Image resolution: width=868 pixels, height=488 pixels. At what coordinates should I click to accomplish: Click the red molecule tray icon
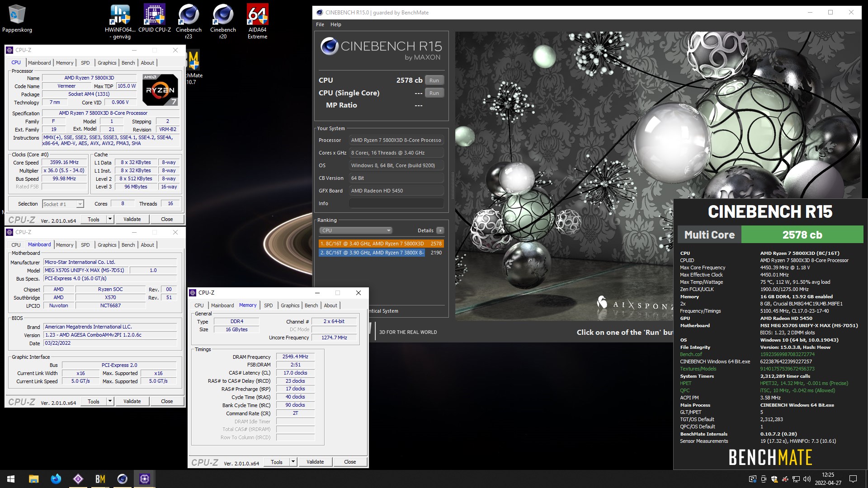point(785,479)
